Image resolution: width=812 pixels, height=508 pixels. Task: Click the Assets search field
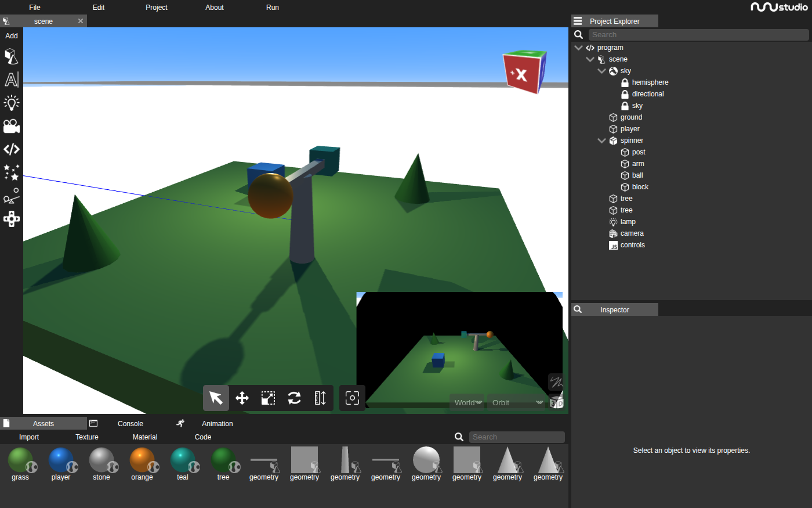tap(517, 437)
